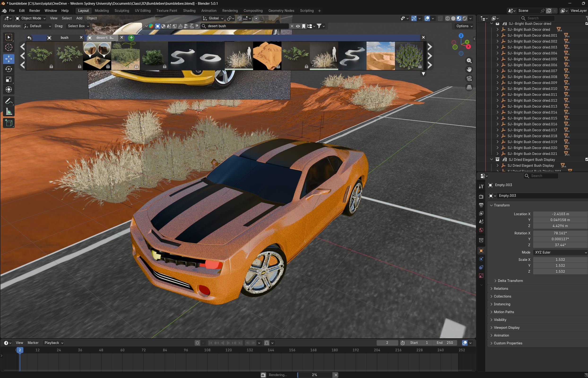Screen dimensions: 588x378
Task: Select the Add Cube tool
Action: point(9,123)
